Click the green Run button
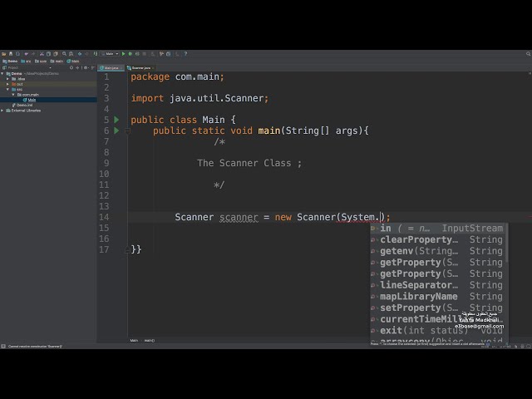This screenshot has width=532, height=399. point(123,54)
